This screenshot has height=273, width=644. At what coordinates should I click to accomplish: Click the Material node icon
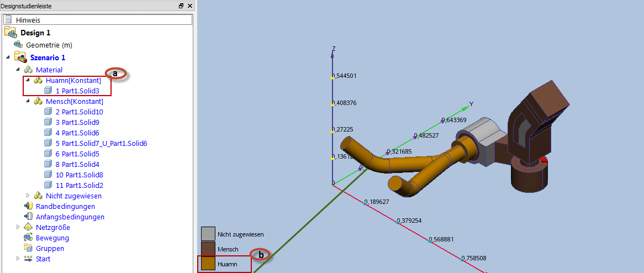tap(28, 70)
